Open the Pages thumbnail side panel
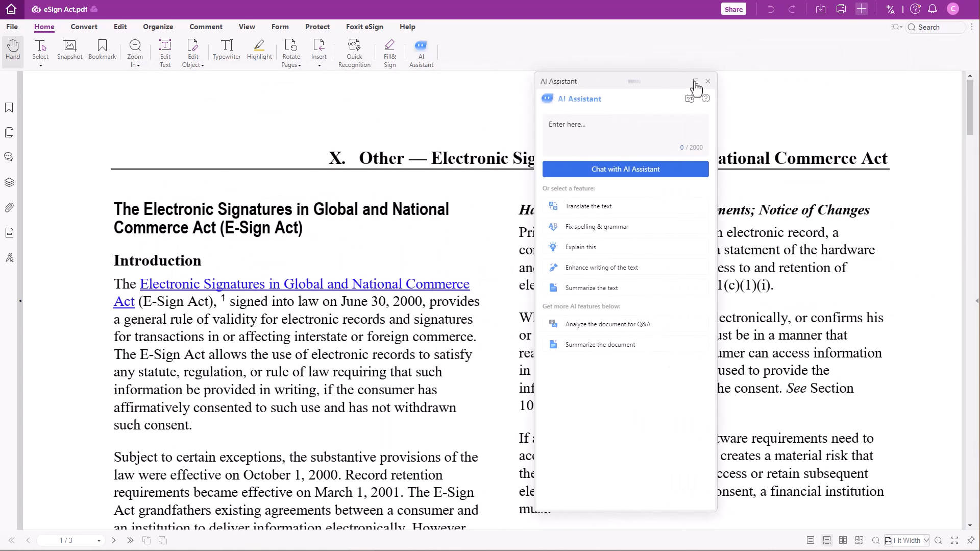Screen dimensions: 980x551 coord(9,133)
